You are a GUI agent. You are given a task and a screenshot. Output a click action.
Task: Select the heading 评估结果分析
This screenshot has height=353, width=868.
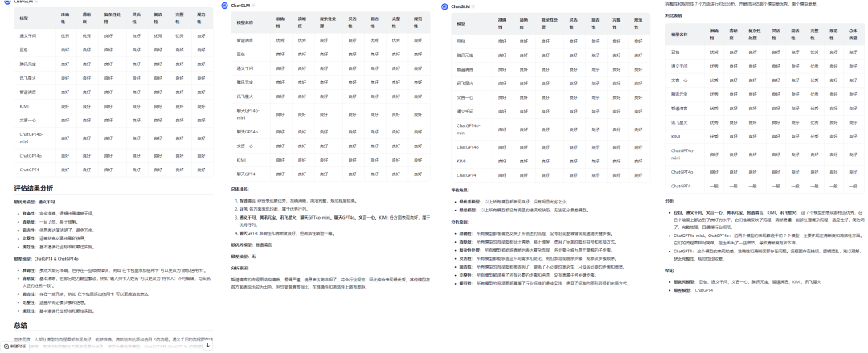coord(34,188)
